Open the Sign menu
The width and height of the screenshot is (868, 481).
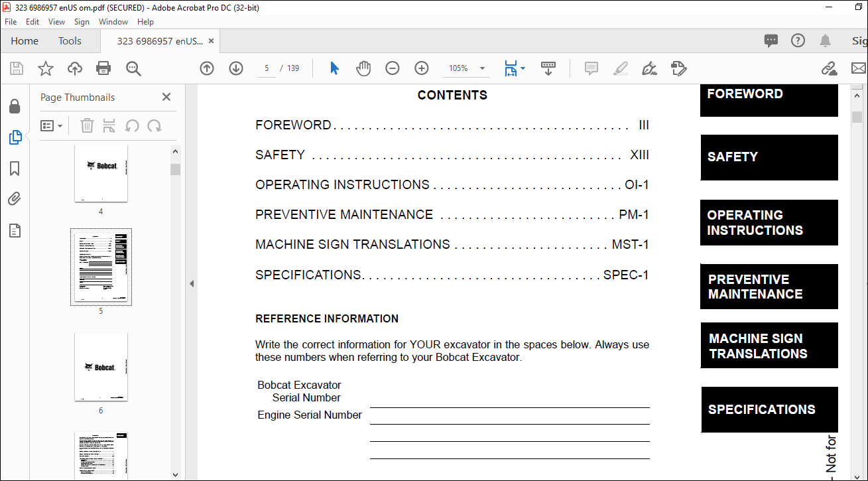click(x=82, y=22)
